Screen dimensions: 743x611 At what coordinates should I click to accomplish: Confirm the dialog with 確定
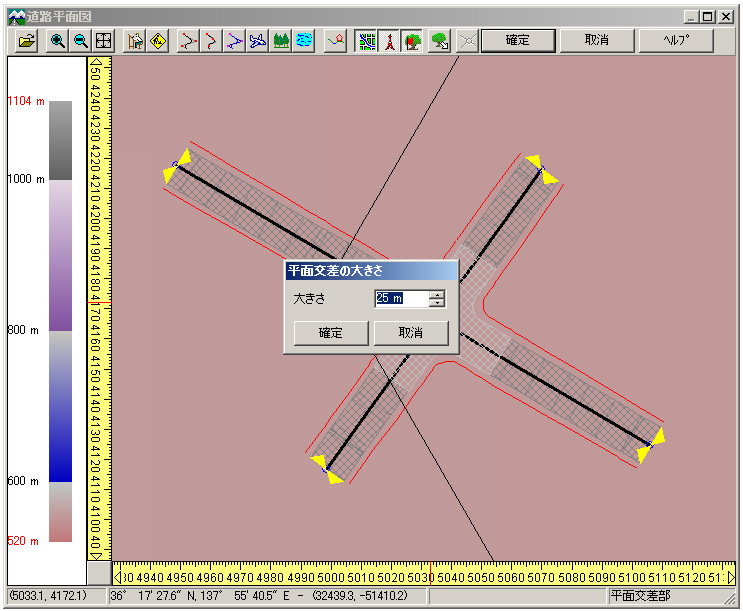(331, 333)
